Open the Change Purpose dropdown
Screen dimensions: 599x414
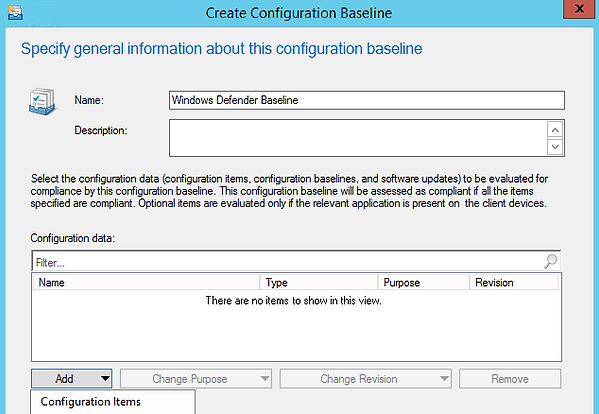196,378
